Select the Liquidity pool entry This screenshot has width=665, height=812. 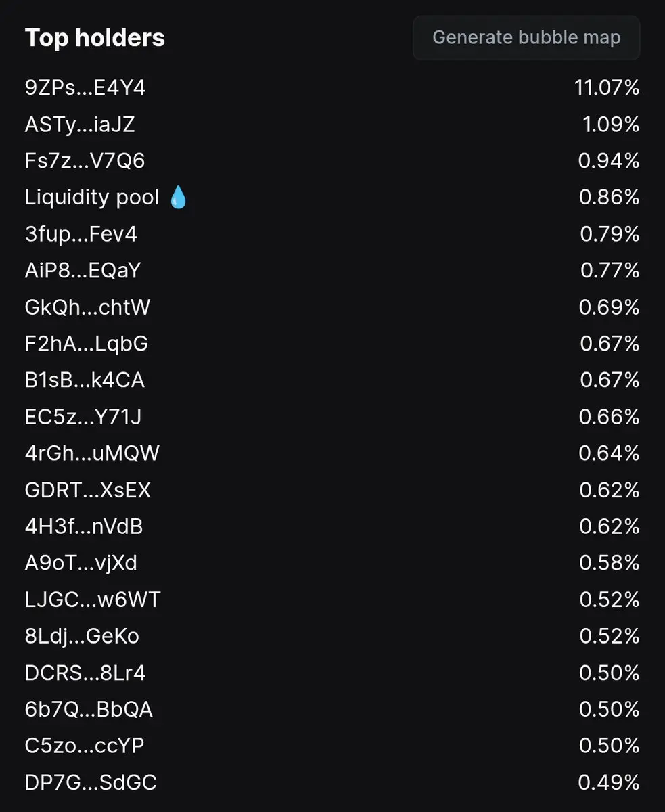click(x=92, y=198)
